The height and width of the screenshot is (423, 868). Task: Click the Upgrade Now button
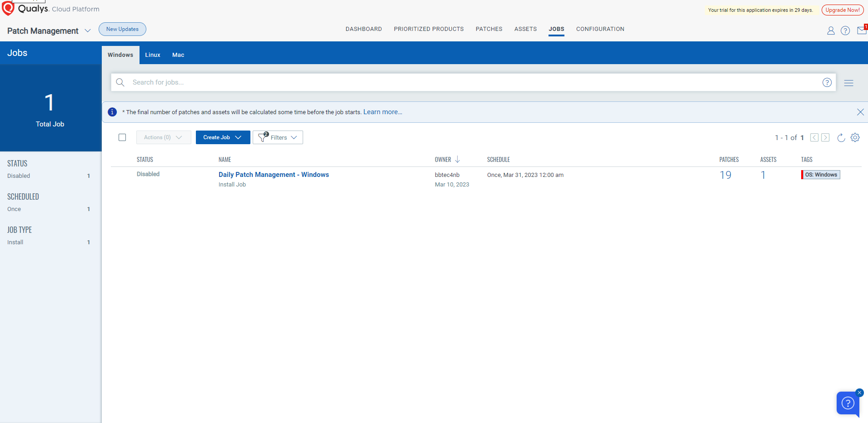[x=842, y=10]
